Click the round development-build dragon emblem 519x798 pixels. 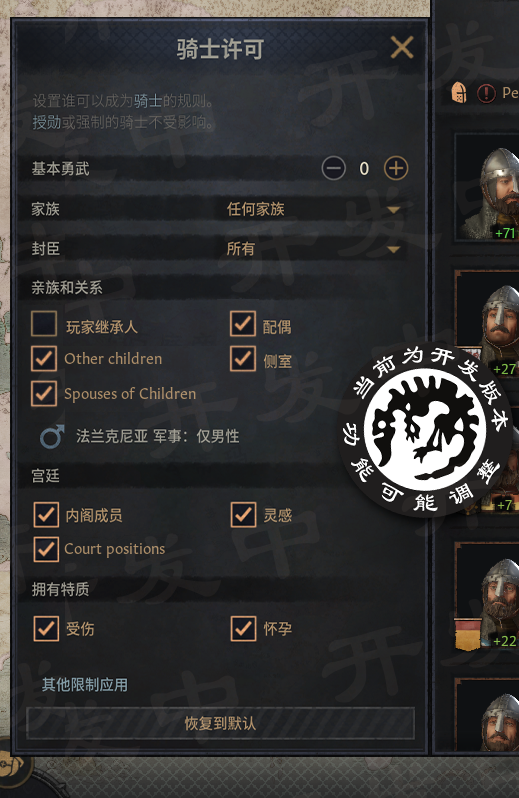click(426, 431)
